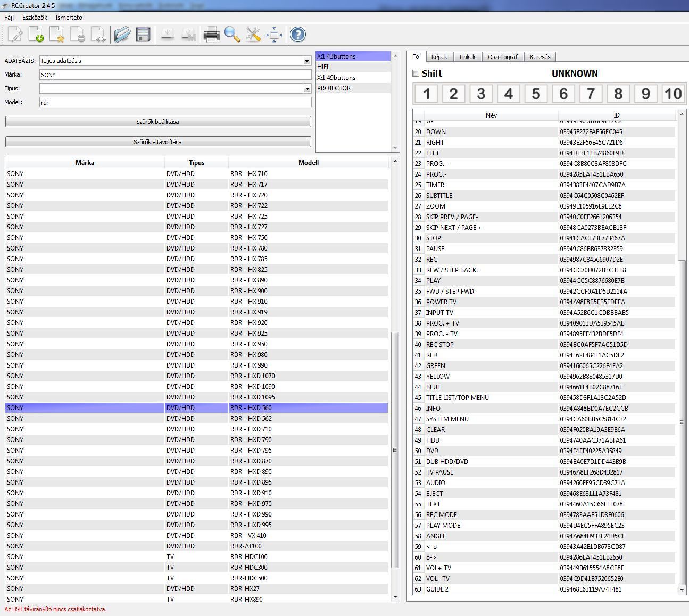Screen dimensions: 689x616
Task: Select the RDR - VX 410 model row
Action: click(197, 536)
